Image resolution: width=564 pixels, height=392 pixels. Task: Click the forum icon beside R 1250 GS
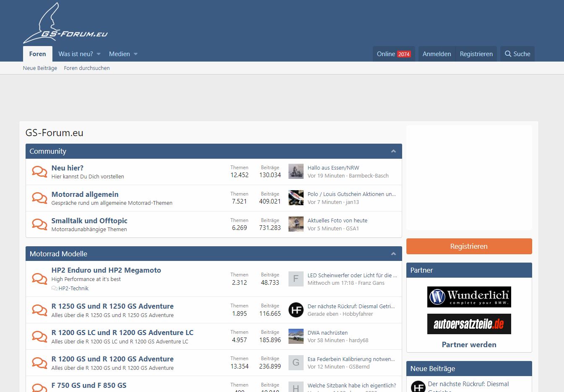(39, 310)
